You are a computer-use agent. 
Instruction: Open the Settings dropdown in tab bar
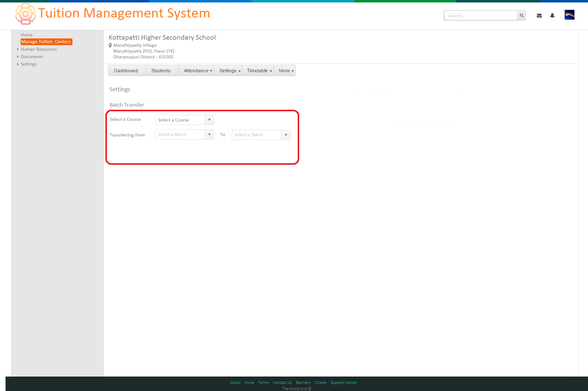click(228, 70)
